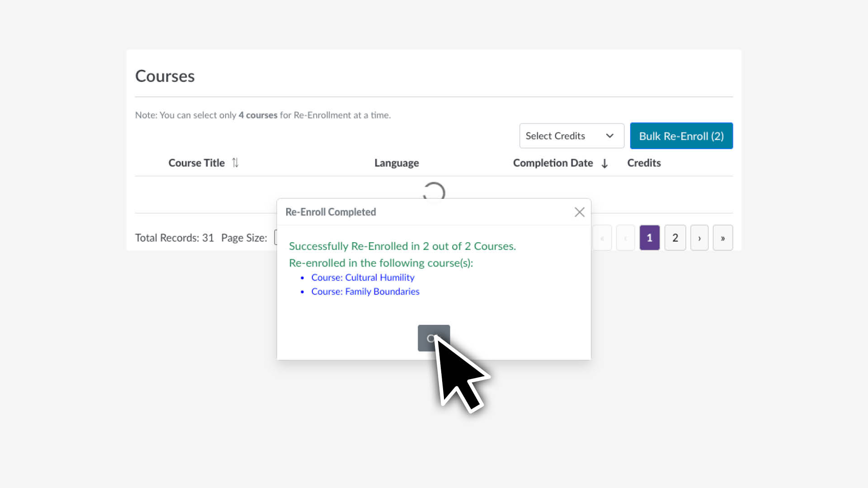Jump to the last page with the double chevron

coord(722,238)
